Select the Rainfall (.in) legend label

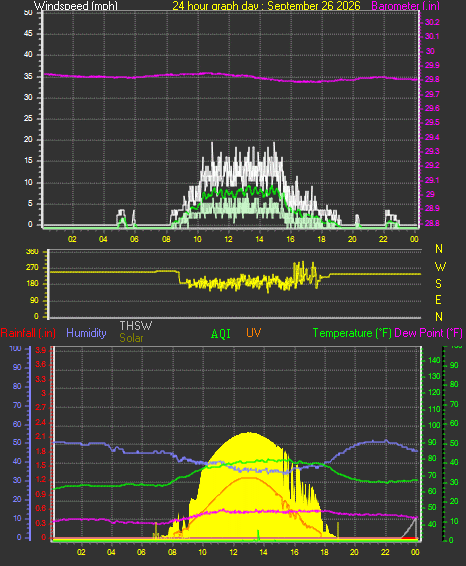28,333
